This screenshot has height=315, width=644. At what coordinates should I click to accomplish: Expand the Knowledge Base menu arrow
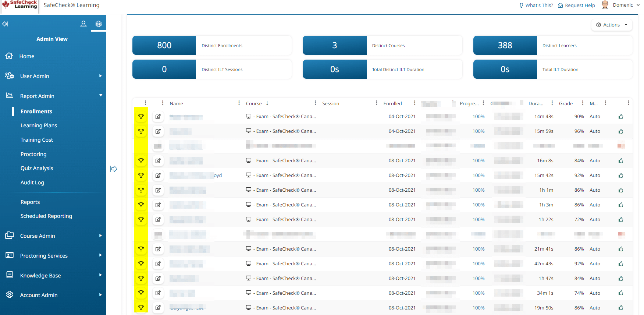[100, 275]
